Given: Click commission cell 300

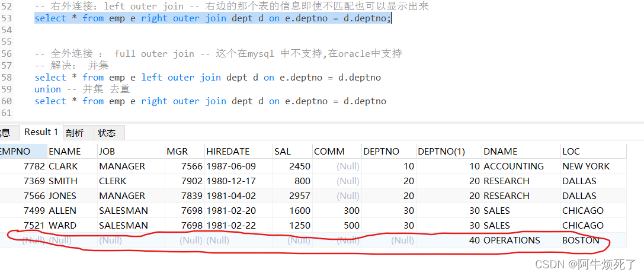Looking at the screenshot, I should click(337, 210).
